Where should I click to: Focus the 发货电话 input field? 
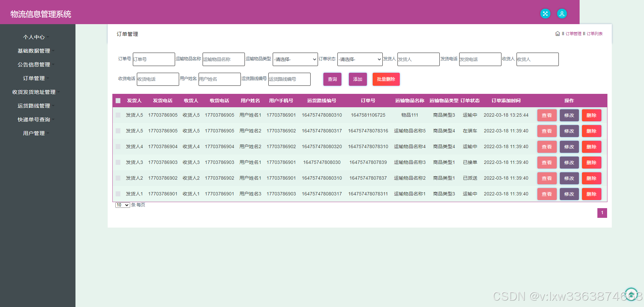[x=480, y=59]
